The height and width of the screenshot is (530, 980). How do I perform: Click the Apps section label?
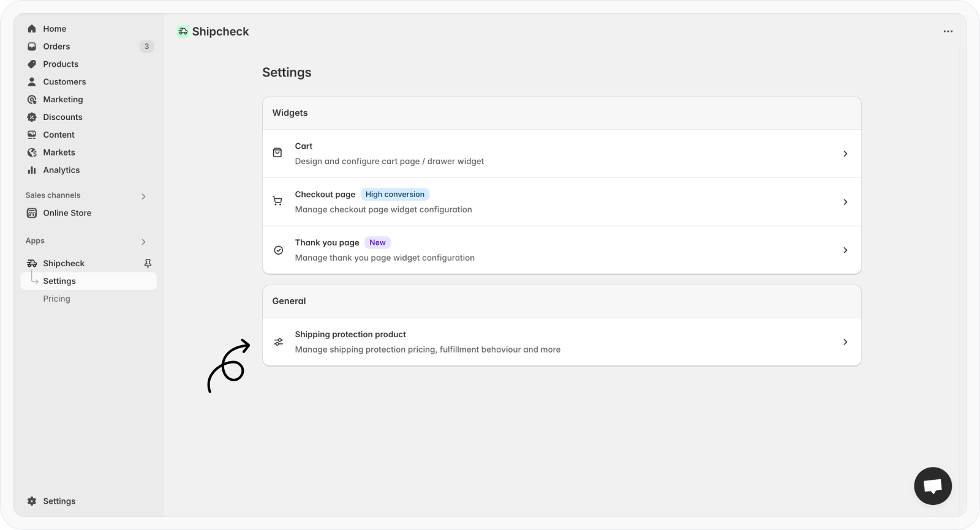(x=35, y=241)
